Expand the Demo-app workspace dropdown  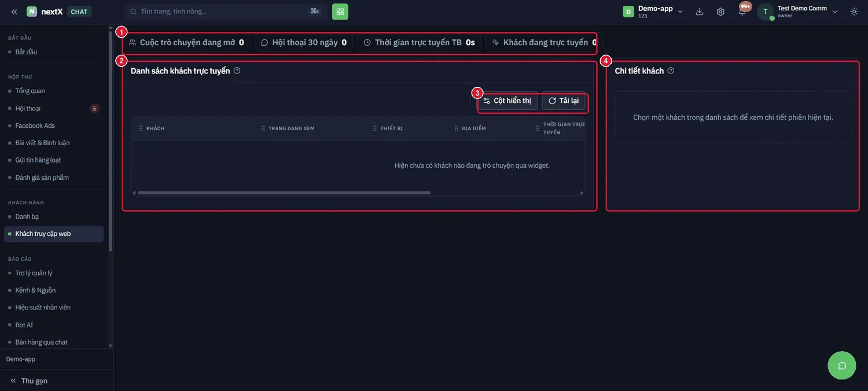coord(681,12)
